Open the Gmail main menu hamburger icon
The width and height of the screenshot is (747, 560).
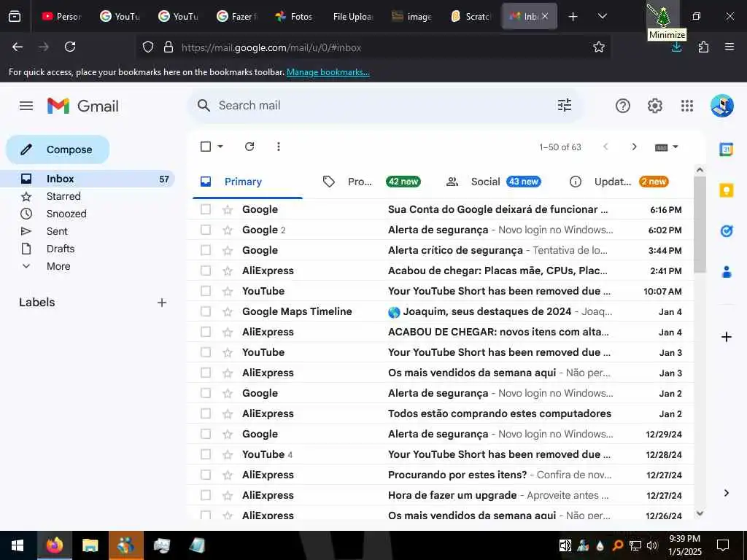pyautogui.click(x=26, y=106)
